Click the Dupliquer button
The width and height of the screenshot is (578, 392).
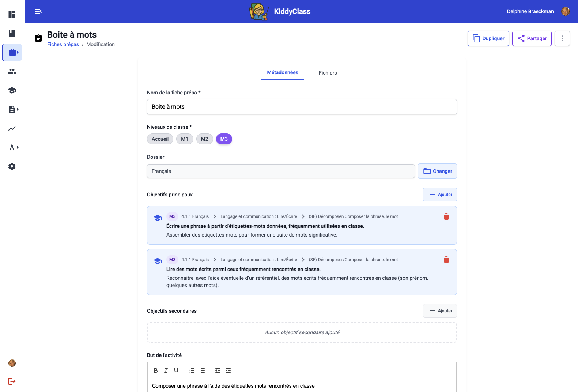pyautogui.click(x=488, y=38)
